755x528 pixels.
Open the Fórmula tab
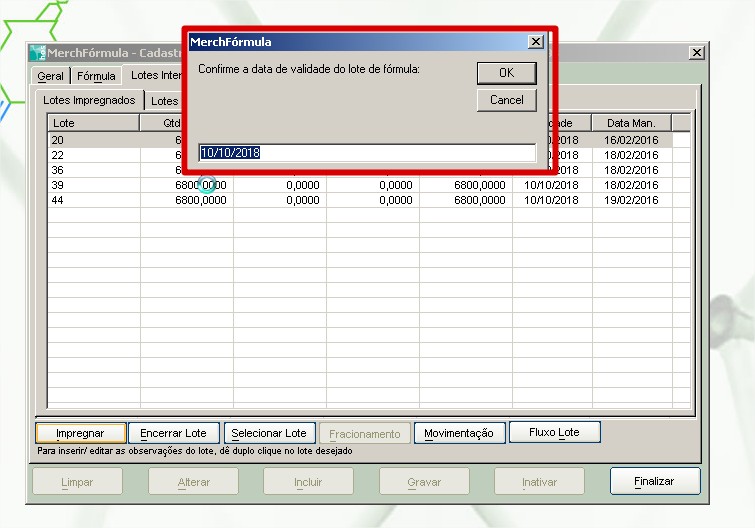coord(97,76)
